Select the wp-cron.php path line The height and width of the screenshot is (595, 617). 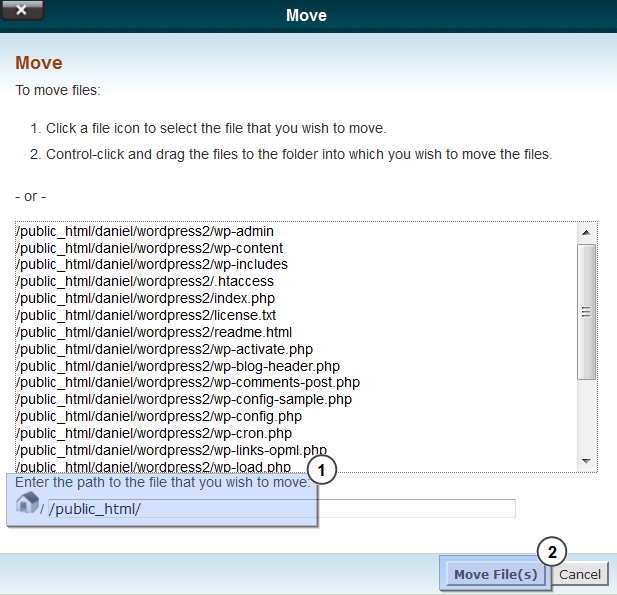tap(154, 433)
